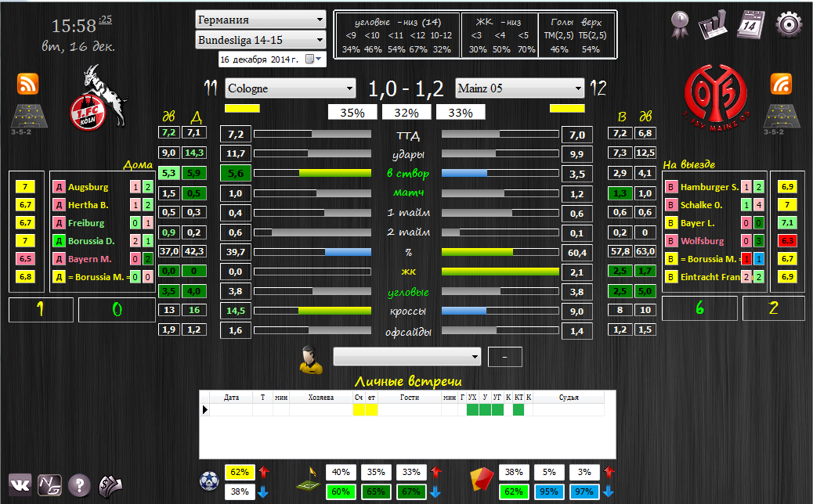Open the VK social icon
This screenshot has height=504, width=813.
tap(20, 485)
